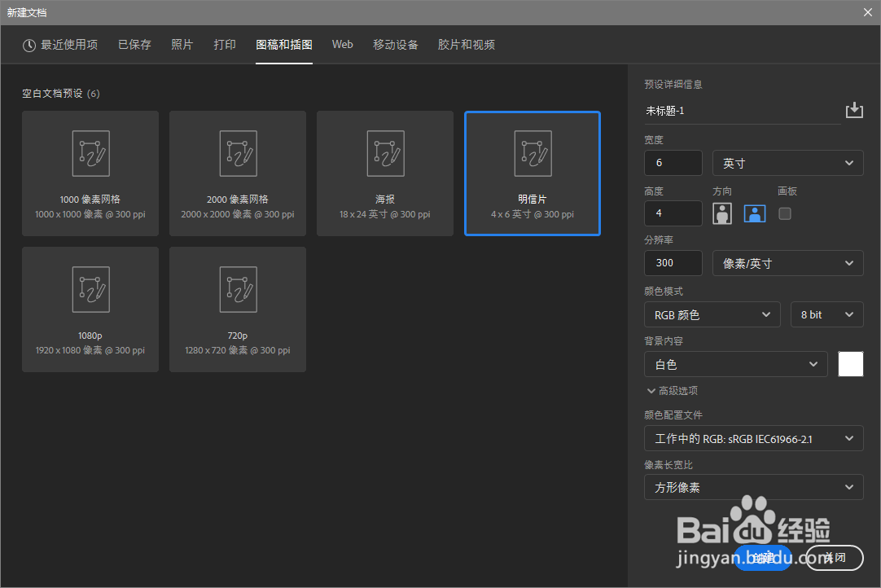Click the 1000 像素网格 preset icon
881x588 pixels.
point(90,153)
